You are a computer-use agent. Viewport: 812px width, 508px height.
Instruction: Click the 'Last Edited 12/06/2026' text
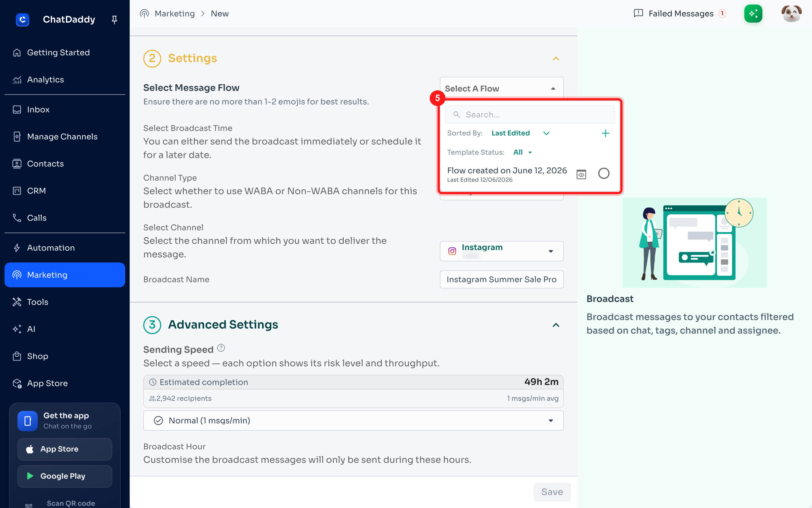(480, 180)
